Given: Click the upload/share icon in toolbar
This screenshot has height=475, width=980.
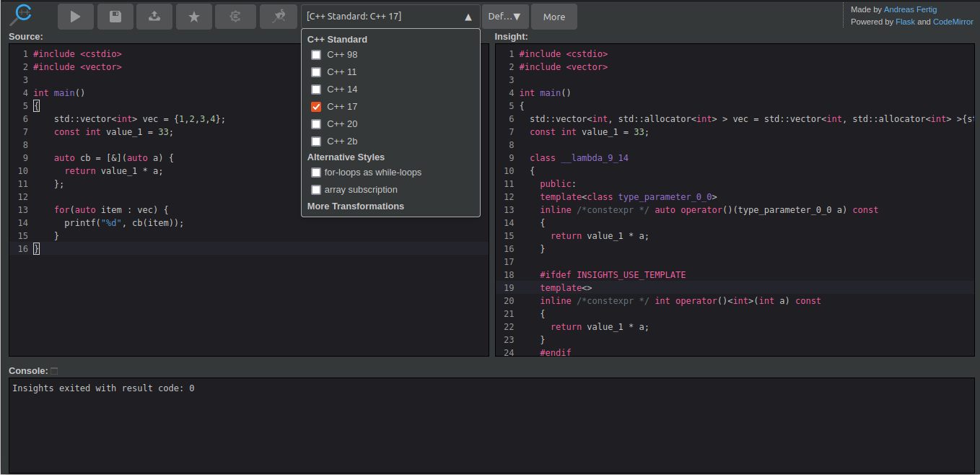Looking at the screenshot, I should pyautogui.click(x=154, y=17).
